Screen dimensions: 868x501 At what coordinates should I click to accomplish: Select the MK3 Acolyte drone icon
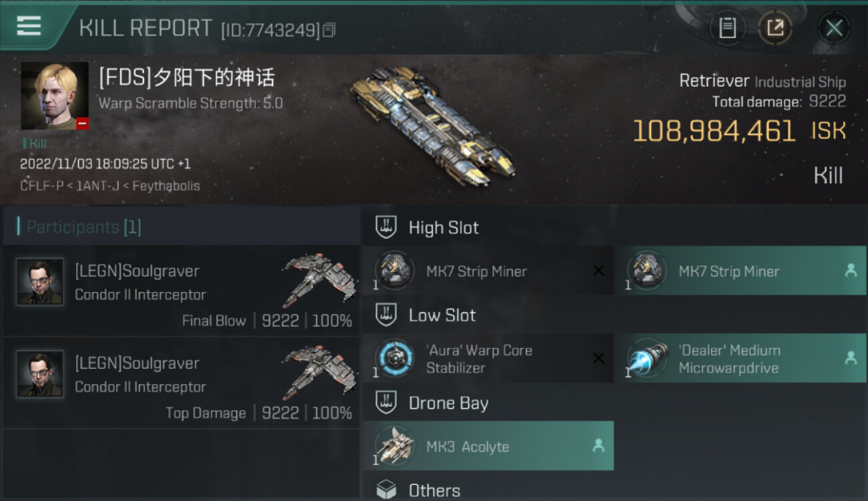(x=394, y=446)
